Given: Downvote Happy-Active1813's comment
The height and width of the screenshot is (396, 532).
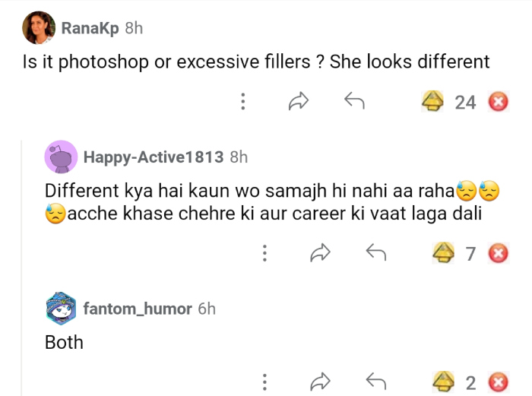Looking at the screenshot, I should pyautogui.click(x=498, y=253).
